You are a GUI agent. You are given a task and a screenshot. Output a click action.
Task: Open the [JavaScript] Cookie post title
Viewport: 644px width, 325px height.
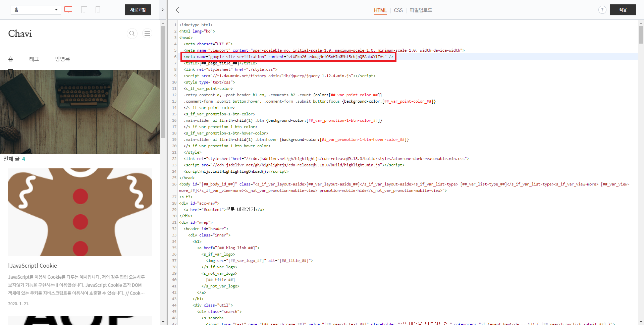click(x=33, y=266)
